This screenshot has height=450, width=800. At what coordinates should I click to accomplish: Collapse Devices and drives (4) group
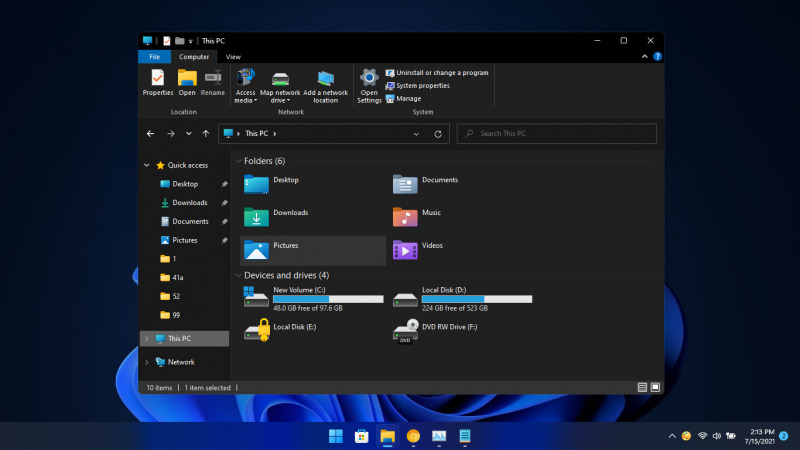tap(238, 276)
